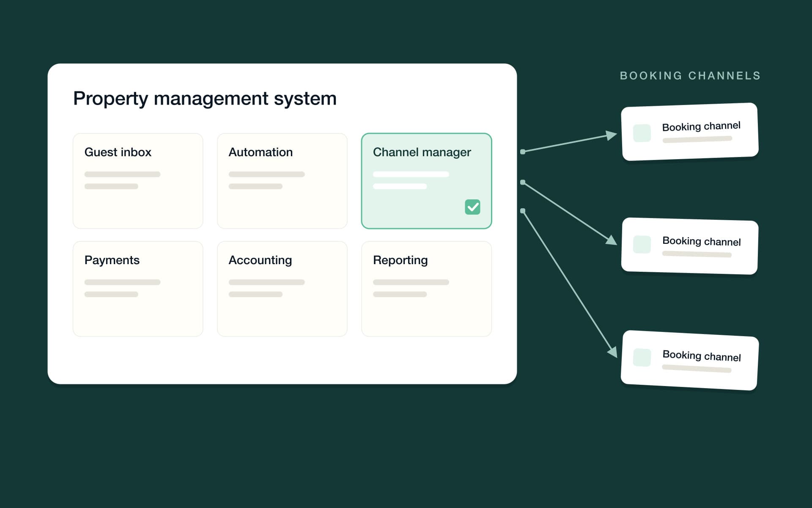Click the middle Booking channel square icon
Viewport: 812px width, 508px height.
point(642,245)
